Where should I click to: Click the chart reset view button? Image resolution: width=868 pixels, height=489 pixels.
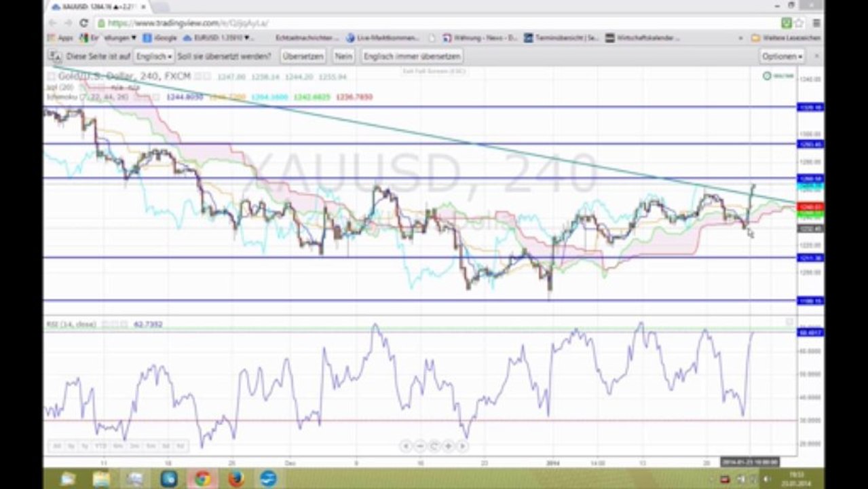pos(434,446)
